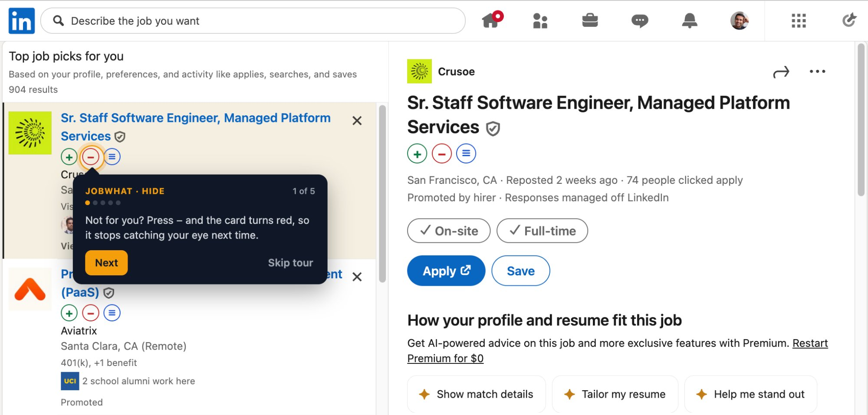Share the job with arrow icon
The image size is (868, 415).
pos(781,72)
